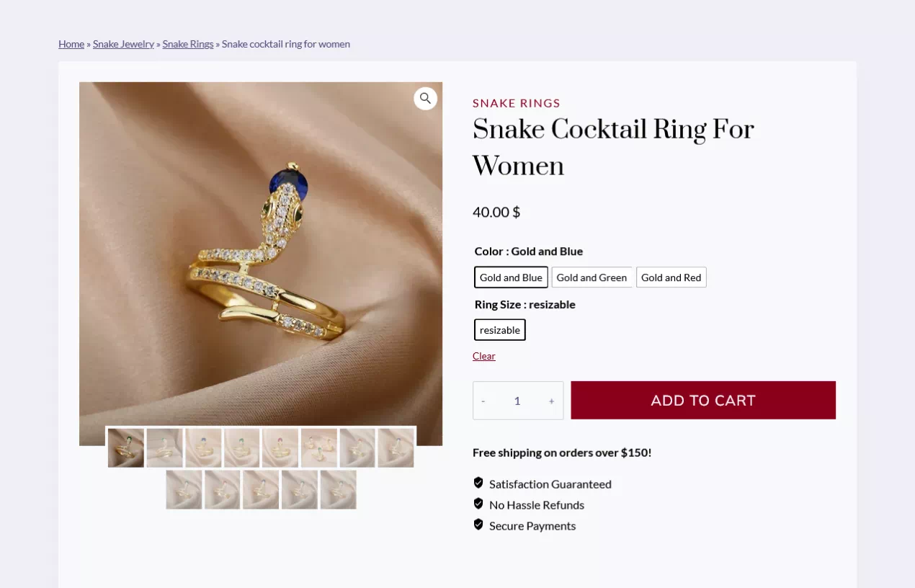Open the Snake Rings breadcrumb link

188,44
